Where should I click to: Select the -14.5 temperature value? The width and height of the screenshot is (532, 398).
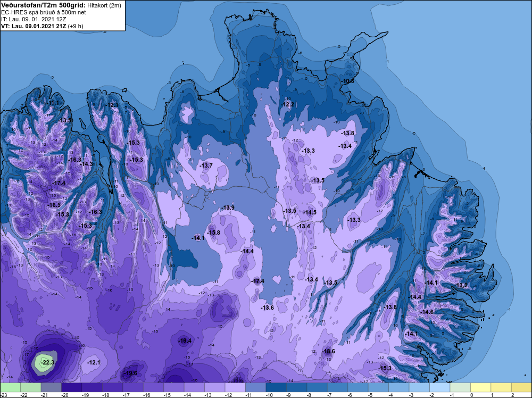pos(310,212)
